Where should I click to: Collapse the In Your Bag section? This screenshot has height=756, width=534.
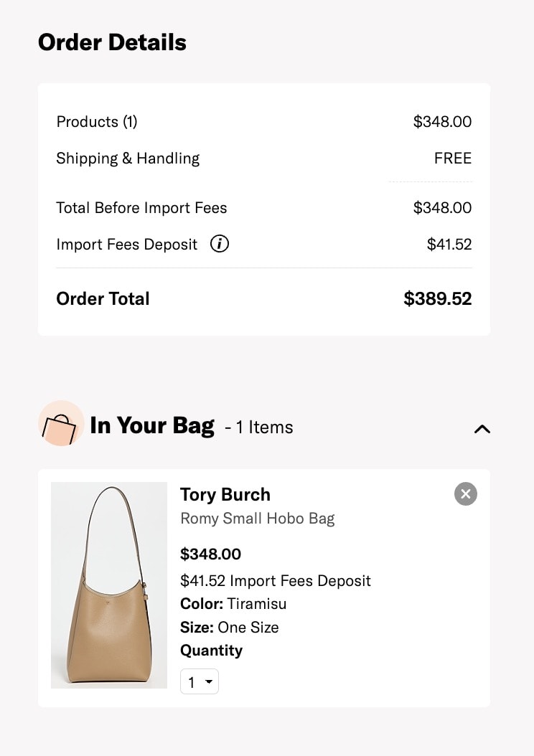coord(482,429)
